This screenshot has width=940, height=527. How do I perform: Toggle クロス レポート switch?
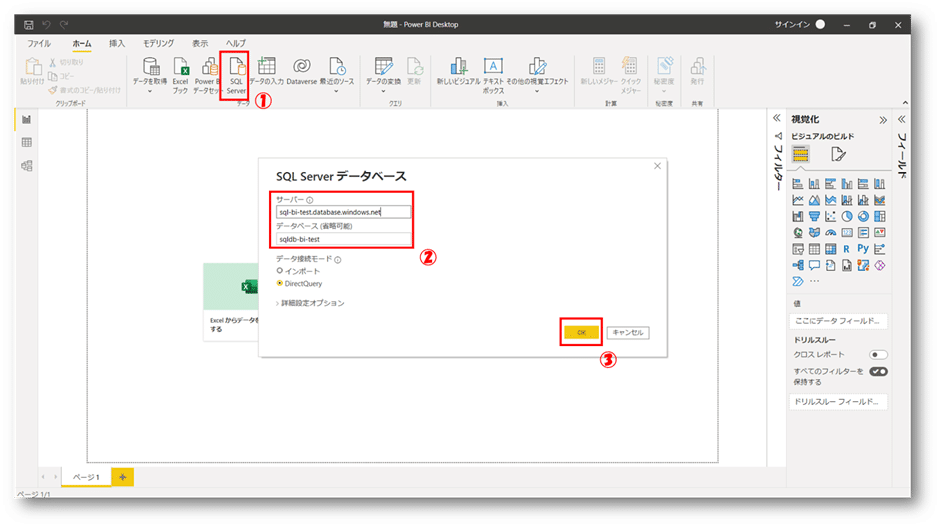(878, 355)
